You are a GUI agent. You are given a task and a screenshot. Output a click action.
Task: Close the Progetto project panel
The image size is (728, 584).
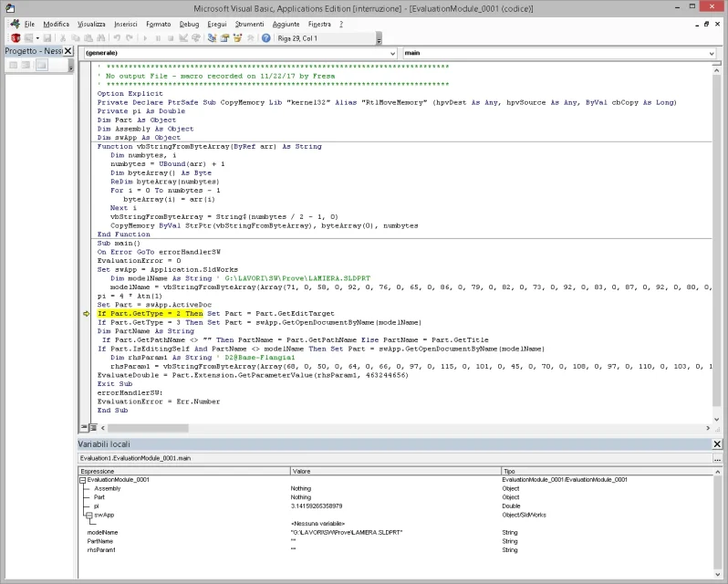pos(68,50)
